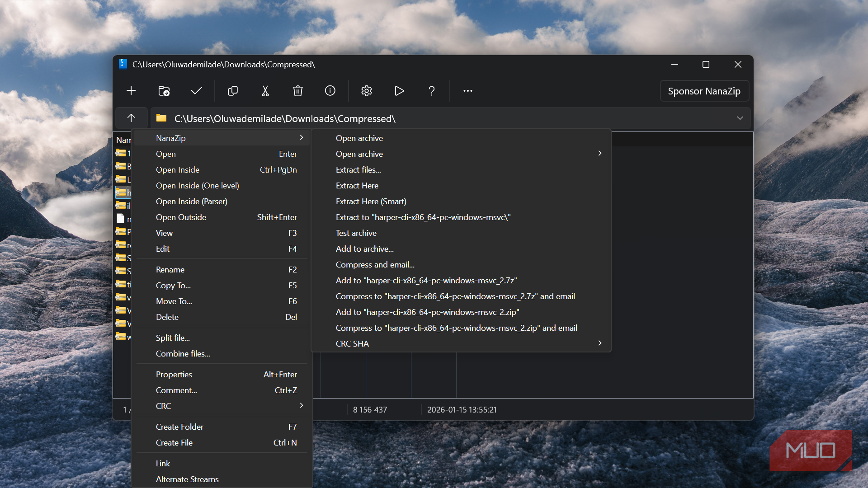The height and width of the screenshot is (488, 868).
Task: Click the Help question mark icon
Action: pos(432,91)
